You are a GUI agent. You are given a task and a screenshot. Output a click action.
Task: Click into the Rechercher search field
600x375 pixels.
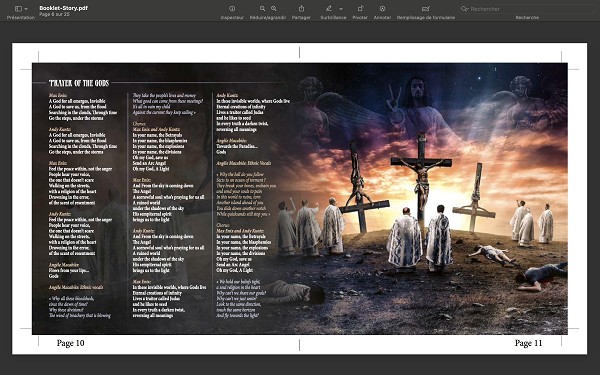[527, 9]
